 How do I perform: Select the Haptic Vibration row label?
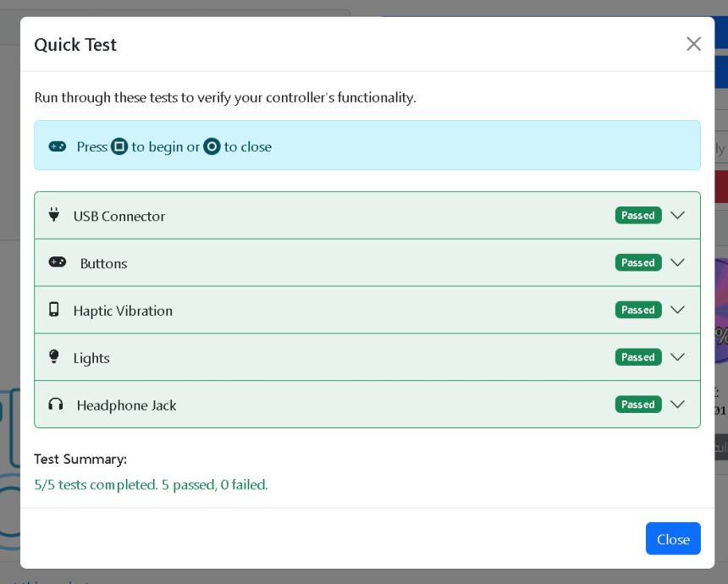[x=123, y=311]
